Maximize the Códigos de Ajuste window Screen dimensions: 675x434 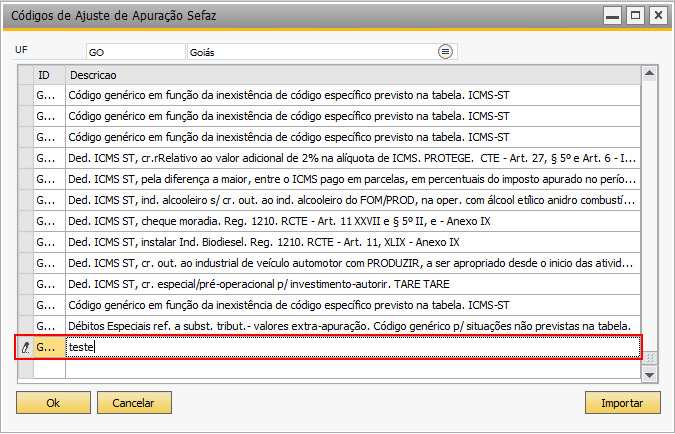(x=635, y=16)
